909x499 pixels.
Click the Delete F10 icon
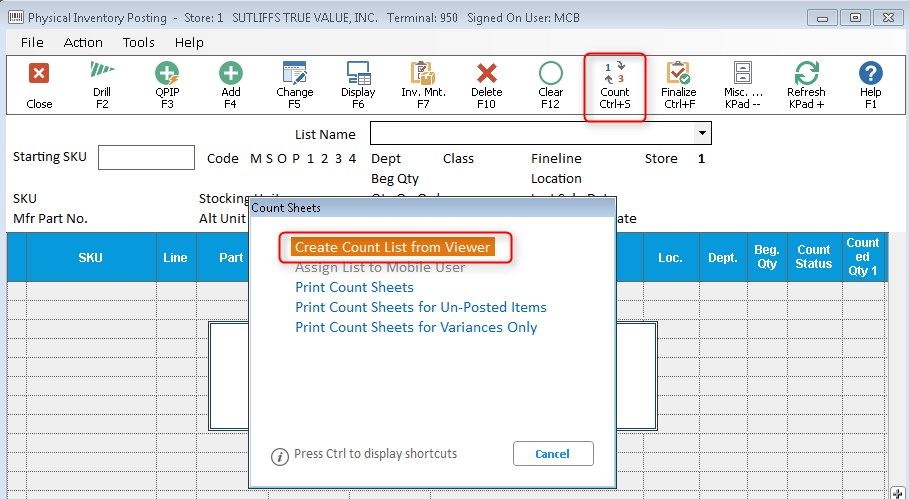[487, 84]
